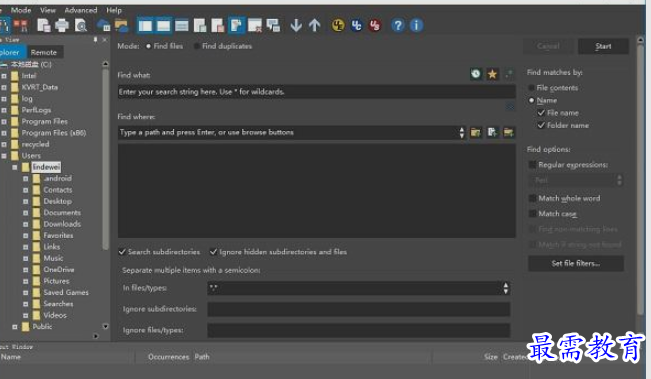Collapse the Users folder node
Viewport: 651px width, 379px height.
4,156
